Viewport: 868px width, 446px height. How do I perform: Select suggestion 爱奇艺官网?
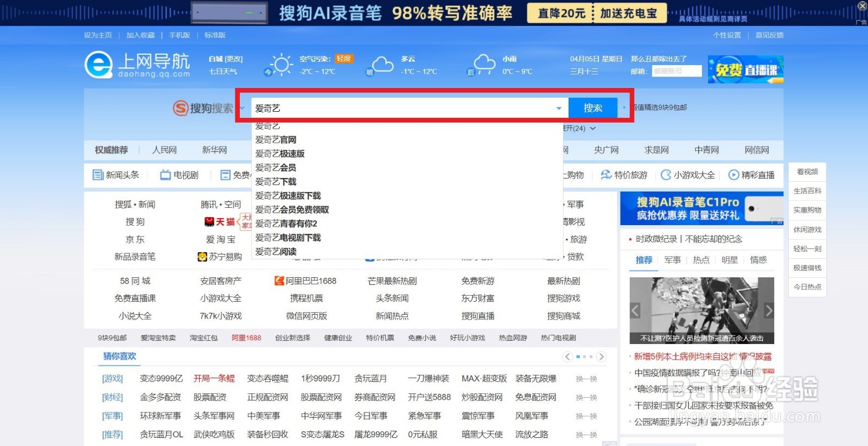click(276, 139)
